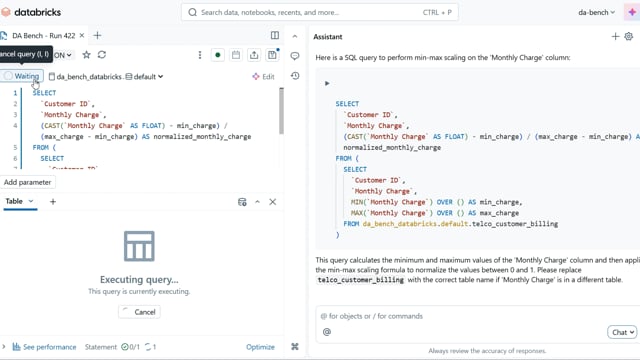Open the da-bench workspace dropdown
The height and width of the screenshot is (360, 640).
(596, 12)
